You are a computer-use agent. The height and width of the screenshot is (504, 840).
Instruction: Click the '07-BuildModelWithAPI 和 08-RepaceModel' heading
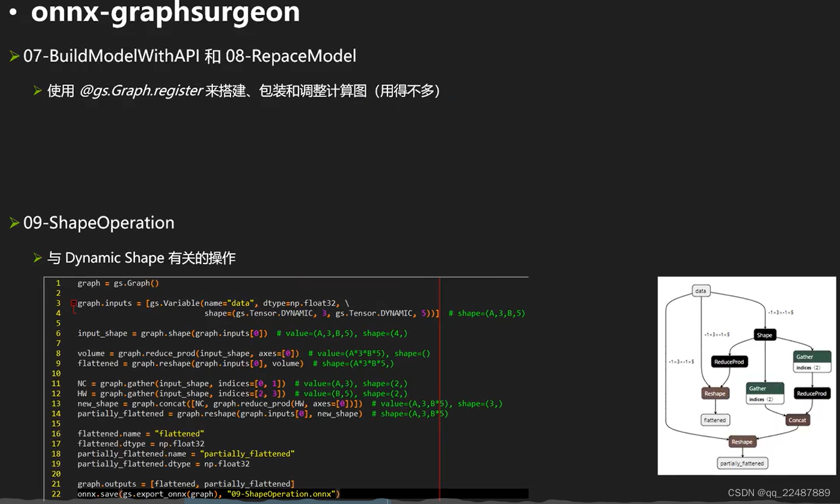pyautogui.click(x=190, y=56)
